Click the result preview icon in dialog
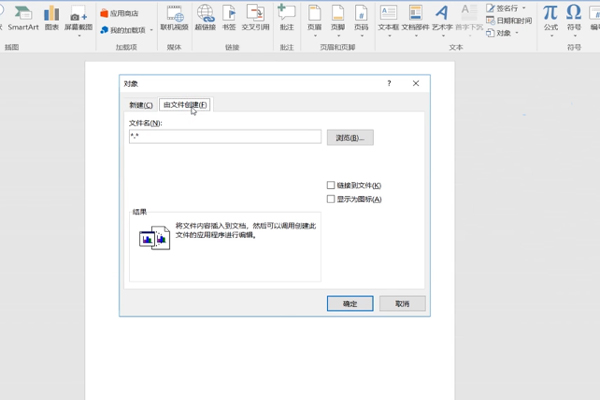The height and width of the screenshot is (400, 600). [155, 238]
